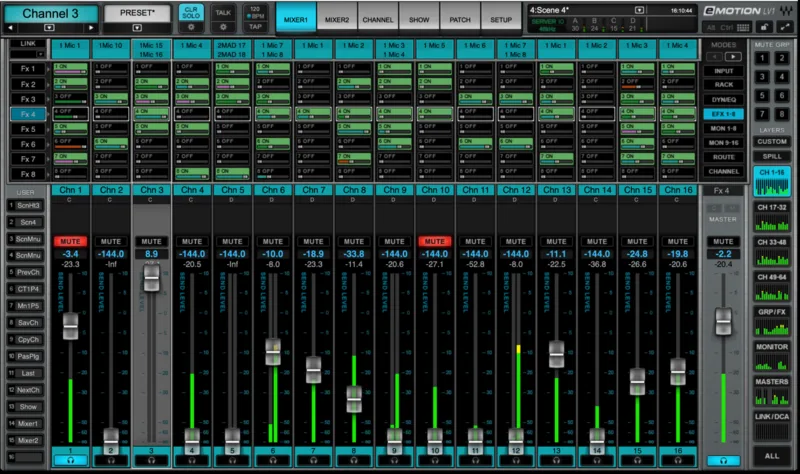800x474 pixels.
Task: Click the headphone cue icon on channel 8
Action: pos(354,460)
